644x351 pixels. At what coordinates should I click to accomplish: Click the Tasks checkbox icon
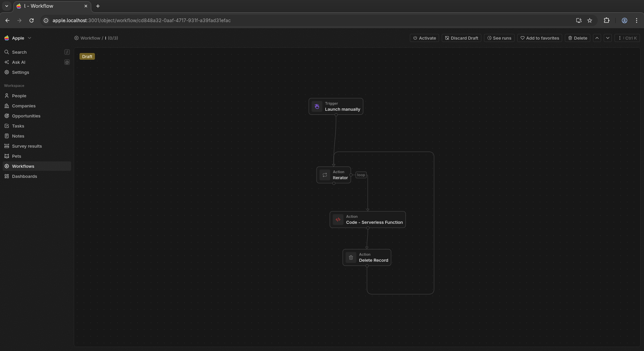click(x=7, y=126)
